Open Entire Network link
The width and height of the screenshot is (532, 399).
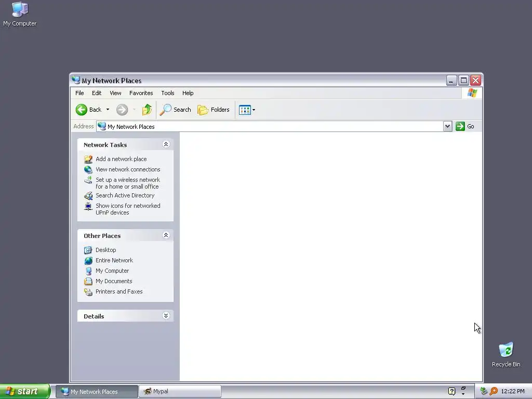click(x=114, y=260)
